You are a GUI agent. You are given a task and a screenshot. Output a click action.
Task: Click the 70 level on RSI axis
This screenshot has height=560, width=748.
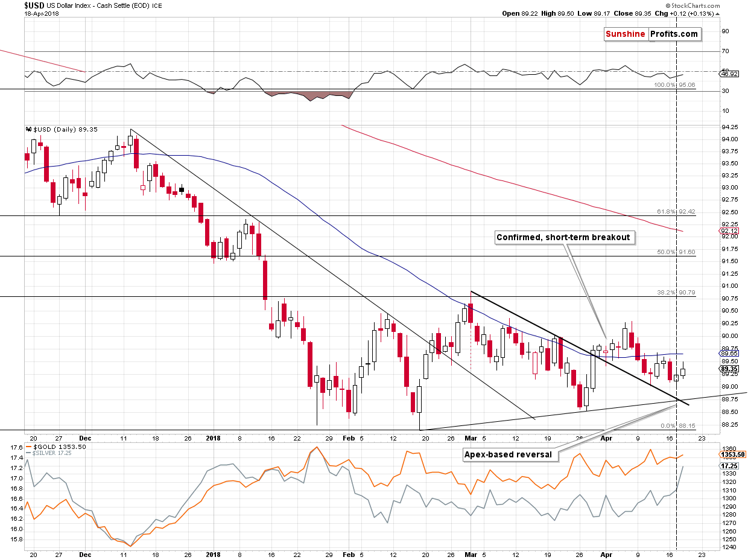(x=725, y=51)
